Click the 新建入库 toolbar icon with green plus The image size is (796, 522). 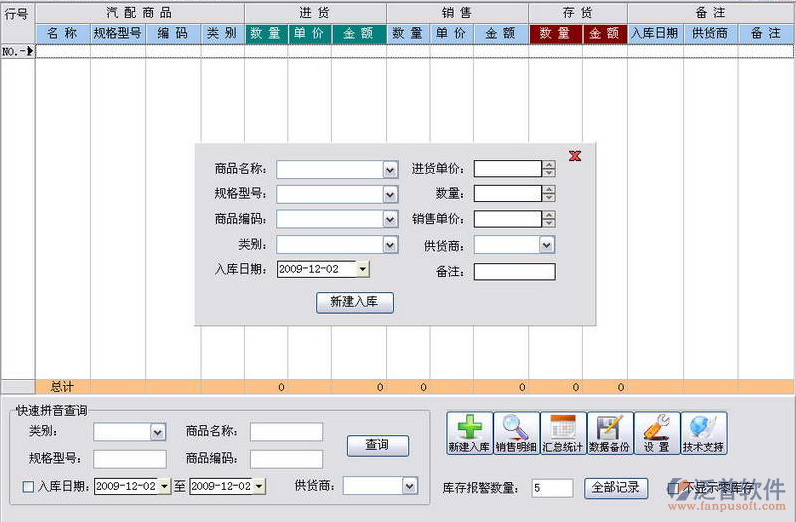point(469,432)
